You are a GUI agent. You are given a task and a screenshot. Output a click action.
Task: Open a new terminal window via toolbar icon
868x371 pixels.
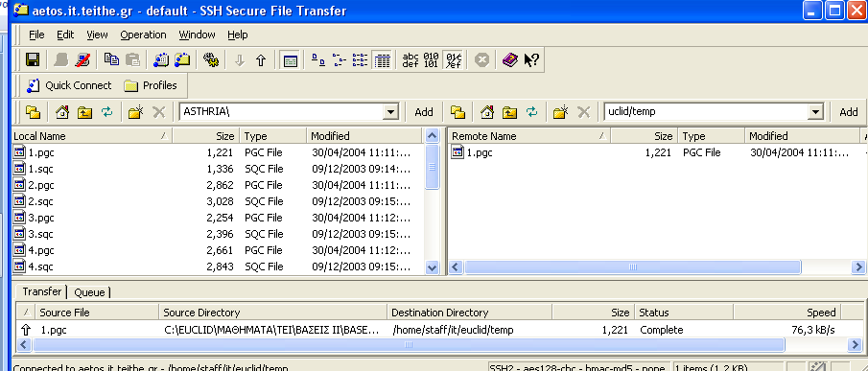(161, 60)
